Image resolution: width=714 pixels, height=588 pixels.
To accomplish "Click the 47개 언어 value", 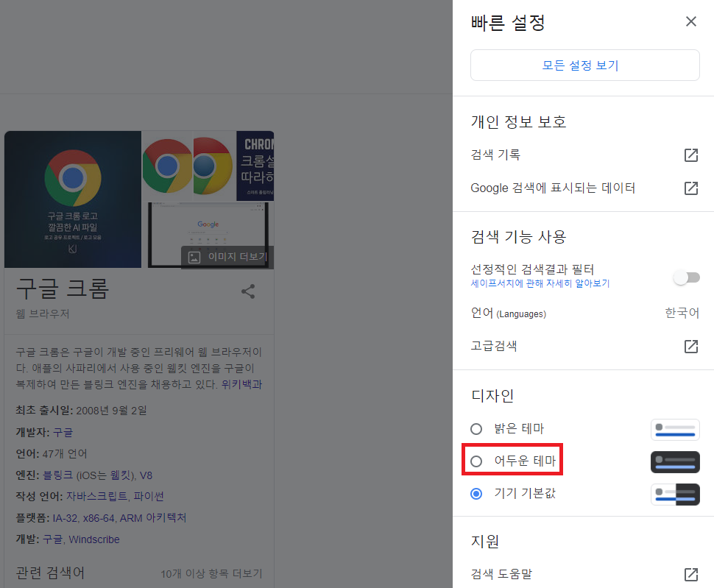I will coord(65,454).
